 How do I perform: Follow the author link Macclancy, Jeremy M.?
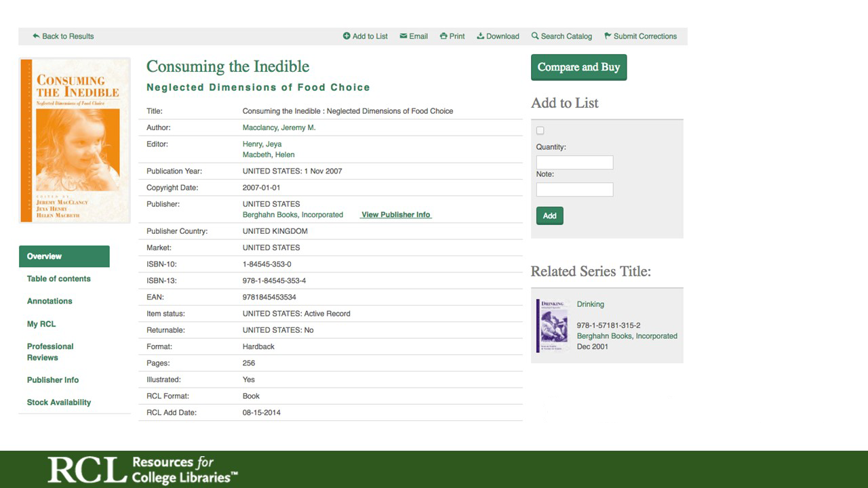coord(279,127)
